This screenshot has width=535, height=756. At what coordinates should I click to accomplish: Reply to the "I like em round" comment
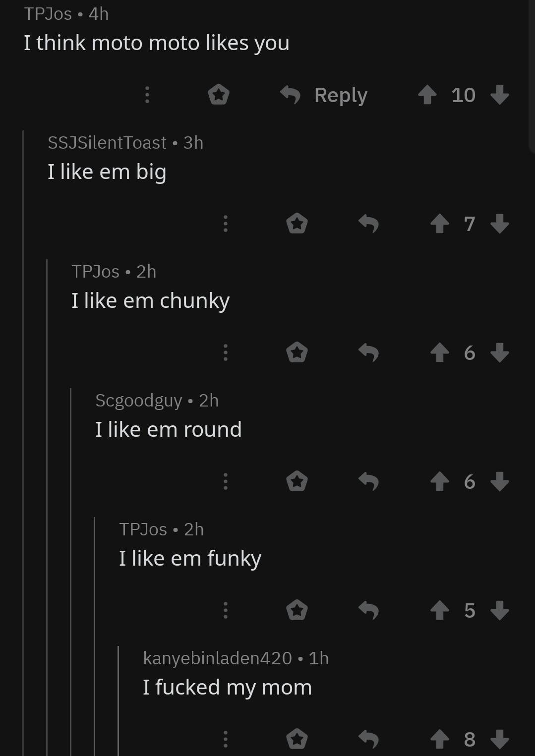pyautogui.click(x=368, y=481)
